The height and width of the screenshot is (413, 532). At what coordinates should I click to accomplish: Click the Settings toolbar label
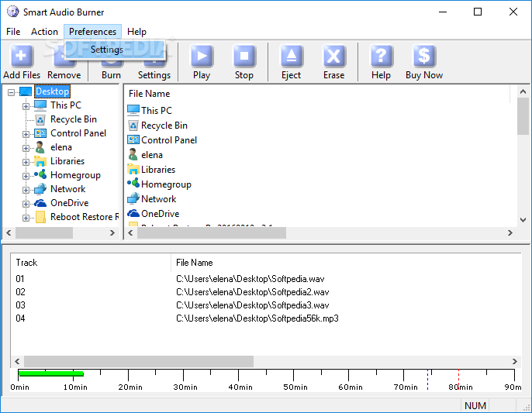(x=154, y=75)
